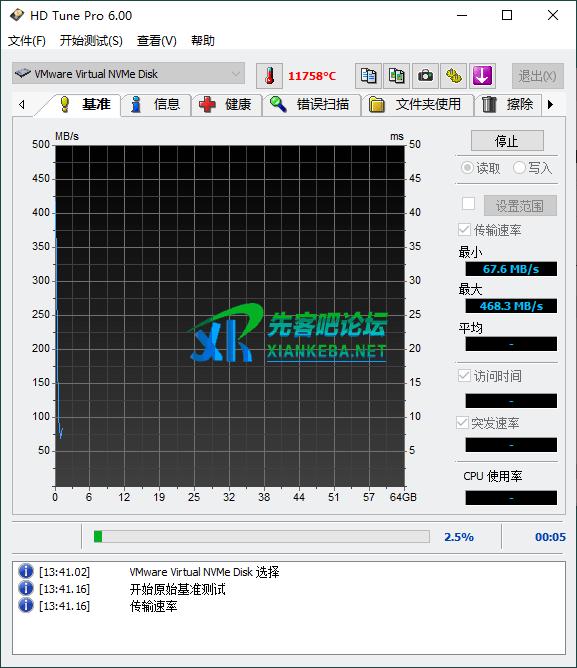Click the purple download arrow icon

(482, 76)
